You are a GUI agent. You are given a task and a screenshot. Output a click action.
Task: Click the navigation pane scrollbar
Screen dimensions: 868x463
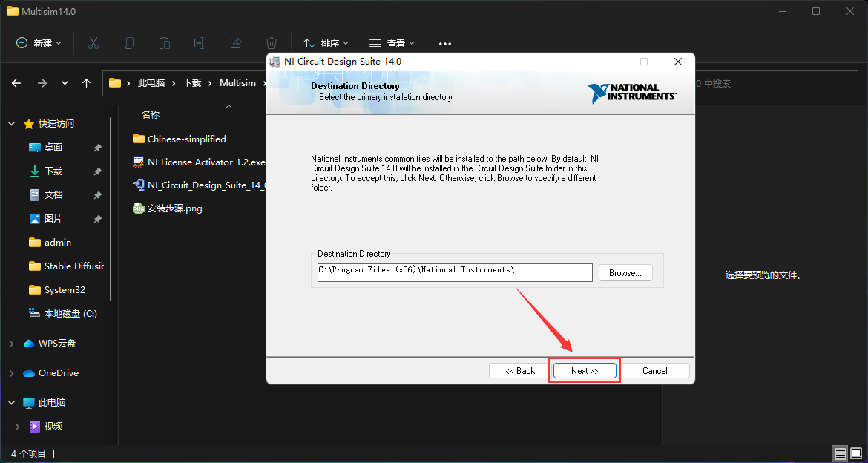click(x=111, y=208)
